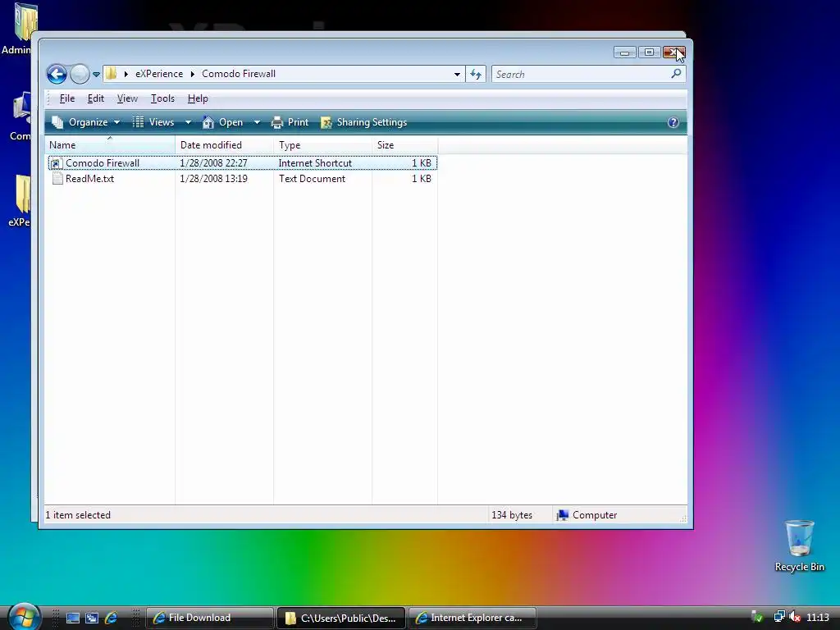Image resolution: width=840 pixels, height=630 pixels.
Task: Select the Recycle Bin desktop icon
Action: click(799, 546)
